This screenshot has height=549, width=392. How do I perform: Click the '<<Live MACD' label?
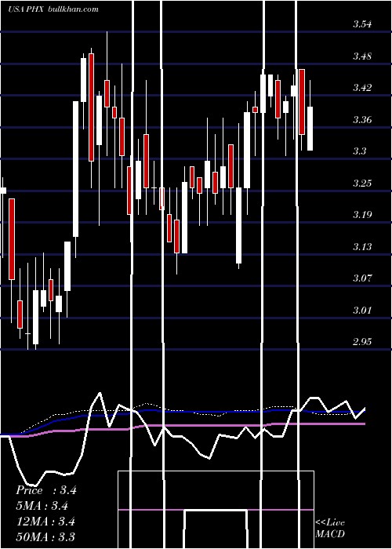point(330,528)
